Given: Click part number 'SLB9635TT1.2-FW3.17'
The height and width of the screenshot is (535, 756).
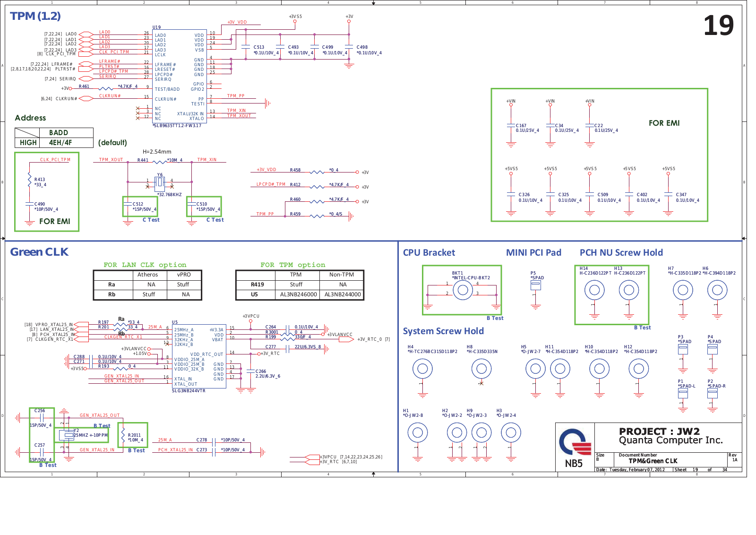Looking at the screenshot, I should [x=178, y=126].
